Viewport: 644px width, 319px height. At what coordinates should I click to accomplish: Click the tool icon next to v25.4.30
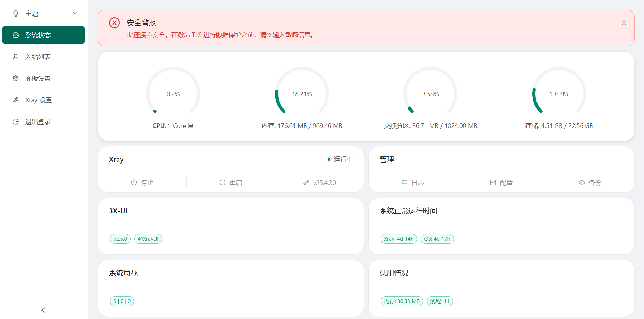click(x=306, y=182)
